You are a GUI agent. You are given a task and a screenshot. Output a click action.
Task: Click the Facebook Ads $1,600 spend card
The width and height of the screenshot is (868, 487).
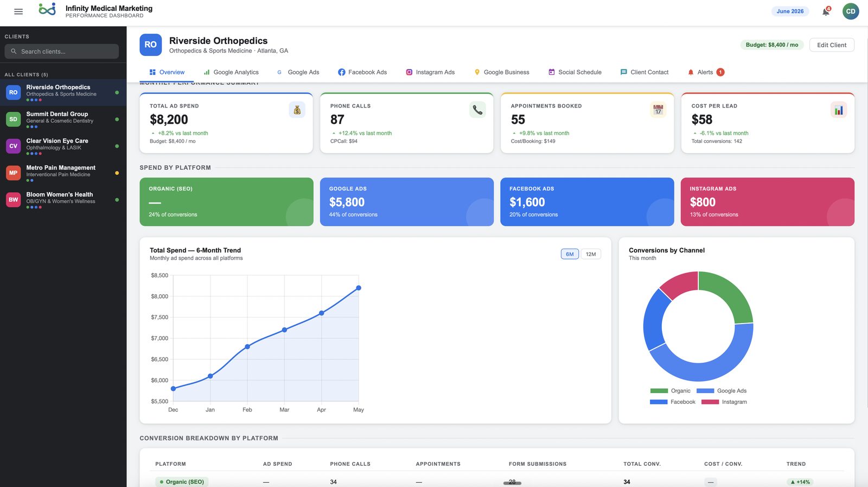(587, 202)
